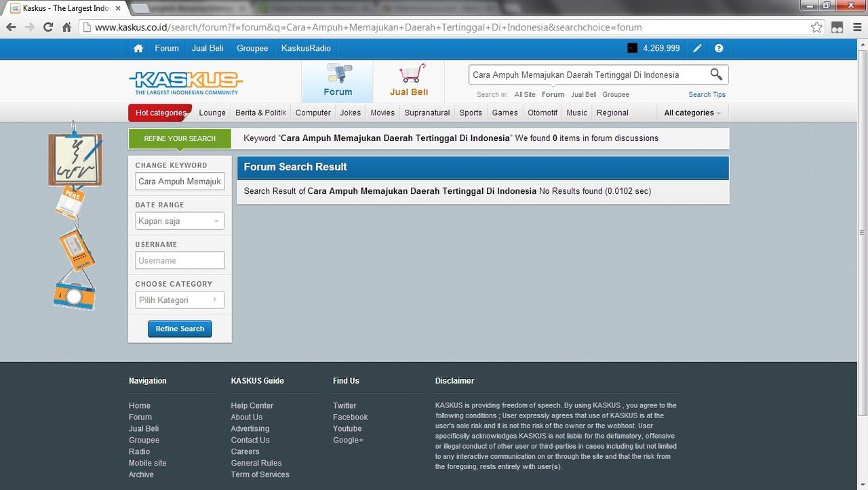Image resolution: width=868 pixels, height=490 pixels.
Task: Open Groupee in top blue bar
Action: (x=252, y=48)
